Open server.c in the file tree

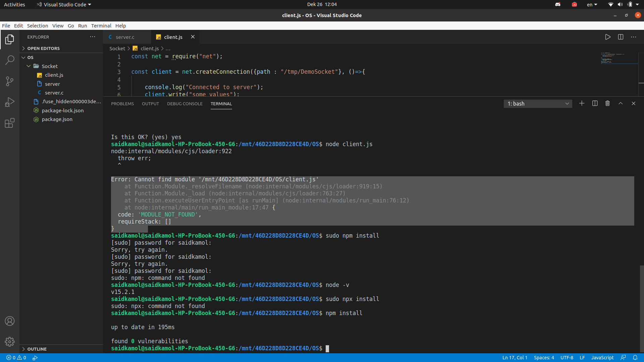(x=61, y=93)
